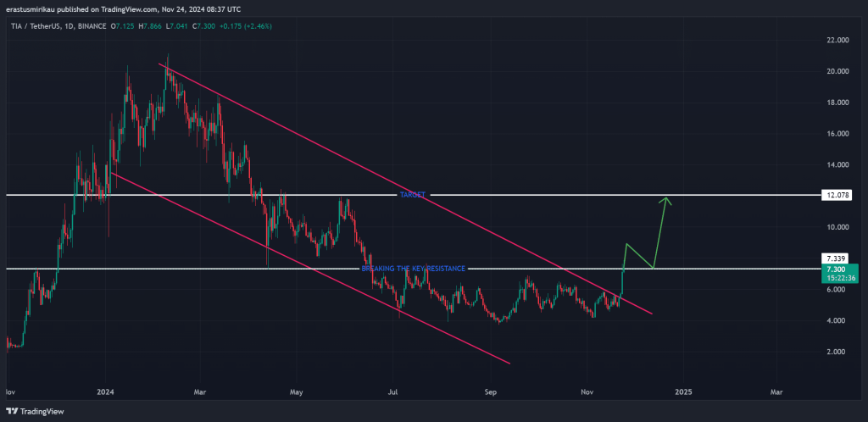Click the 20.000 price axis value
Viewport: 868px width, 422px height.
(837, 71)
